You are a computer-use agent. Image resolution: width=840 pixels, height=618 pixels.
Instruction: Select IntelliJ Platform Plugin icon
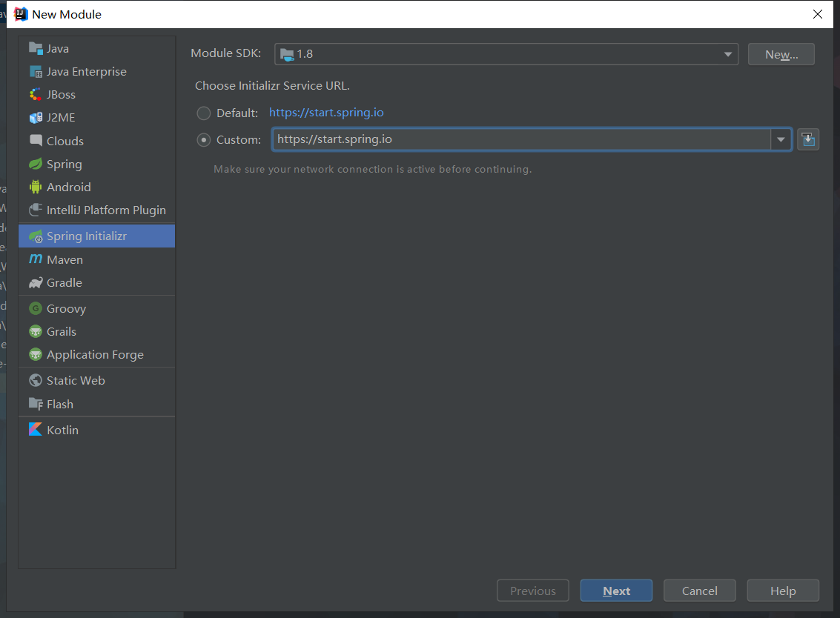click(36, 210)
